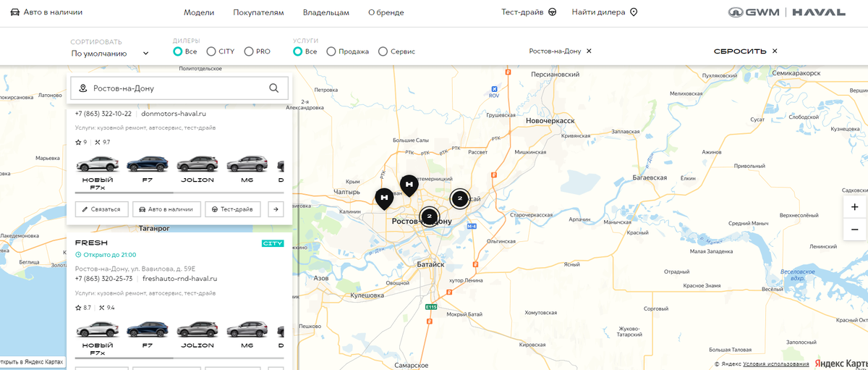Select the M6 car in the FRESH card

(x=247, y=334)
